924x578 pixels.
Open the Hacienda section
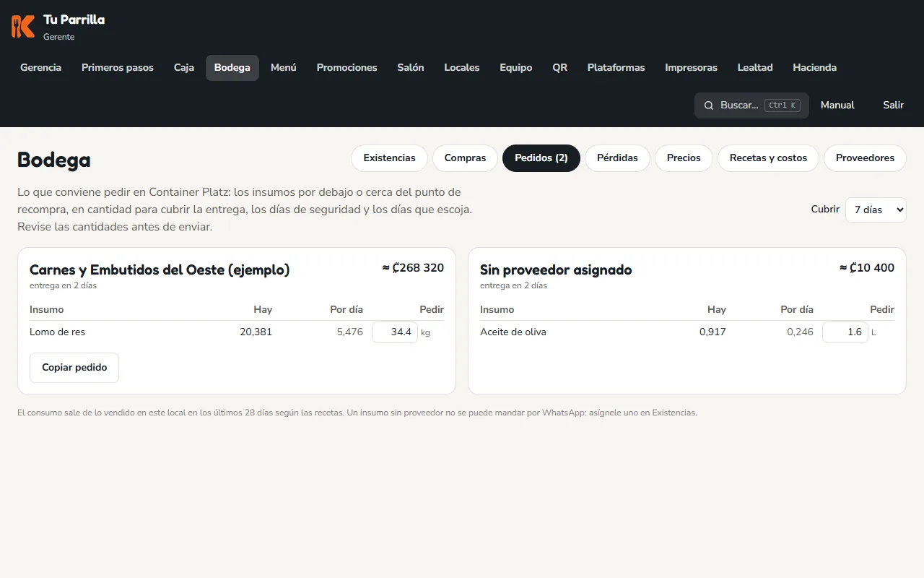tap(815, 68)
